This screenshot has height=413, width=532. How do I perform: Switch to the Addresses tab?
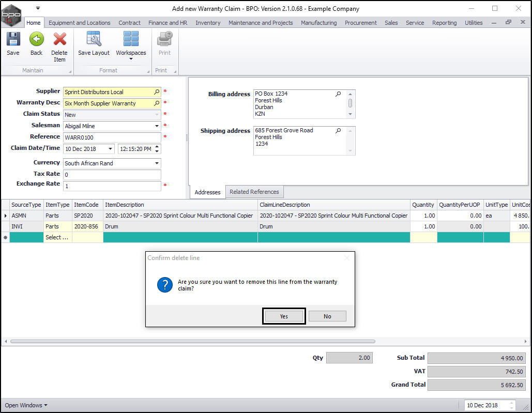click(207, 192)
